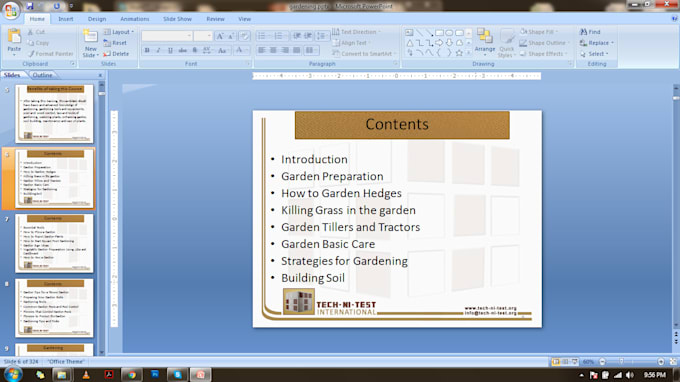Increase the font size
Screen dimensions: 680x382
(220, 36)
